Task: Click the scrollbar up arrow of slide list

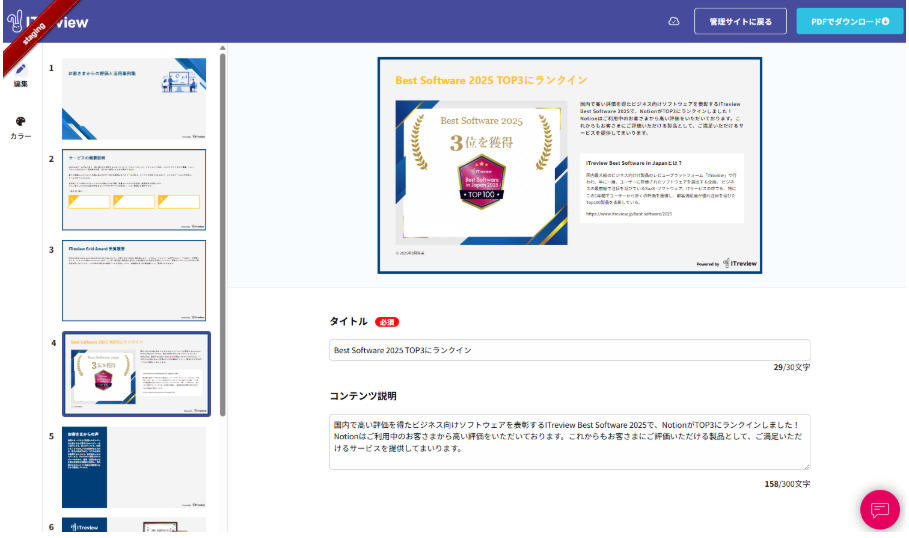Action: 223,48
